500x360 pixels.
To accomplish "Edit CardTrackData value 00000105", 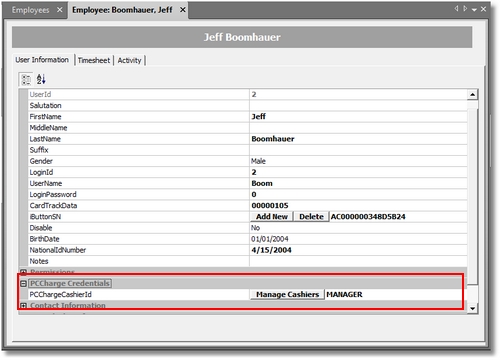I will click(358, 206).
